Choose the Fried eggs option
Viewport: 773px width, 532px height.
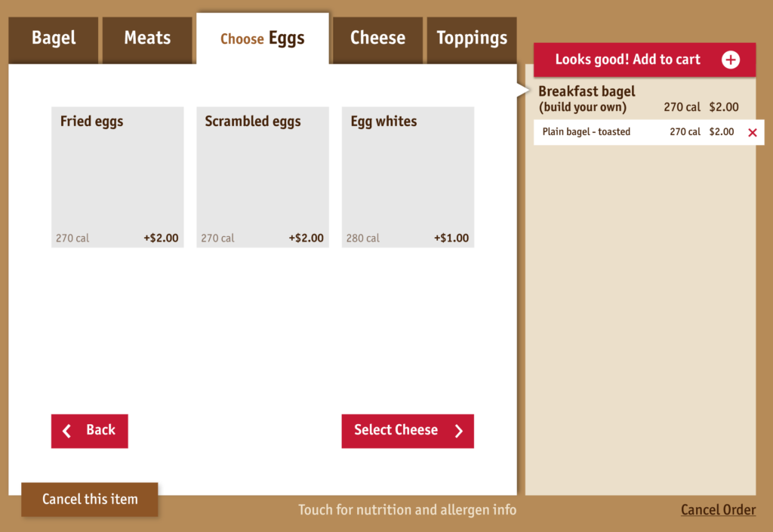(117, 177)
